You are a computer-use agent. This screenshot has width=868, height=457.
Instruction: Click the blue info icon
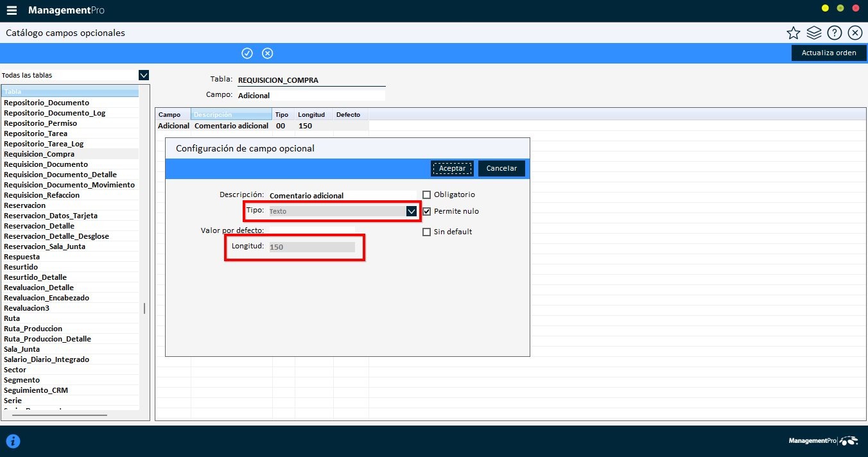tap(13, 441)
